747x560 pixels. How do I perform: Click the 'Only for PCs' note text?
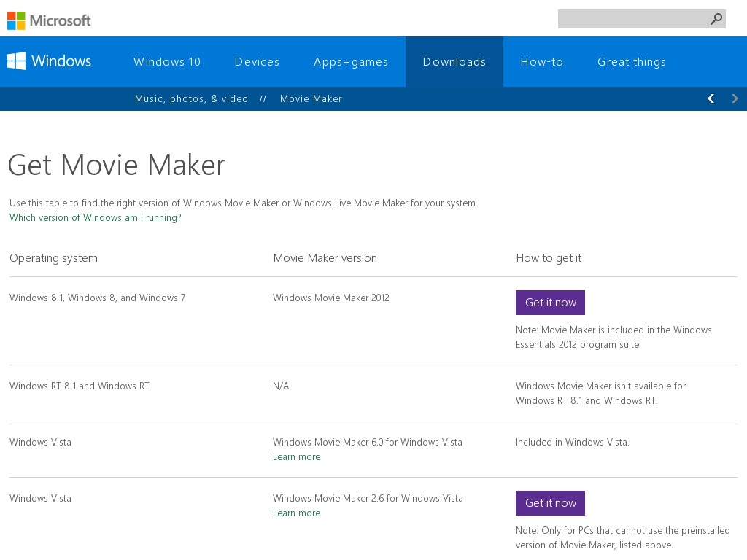623,537
